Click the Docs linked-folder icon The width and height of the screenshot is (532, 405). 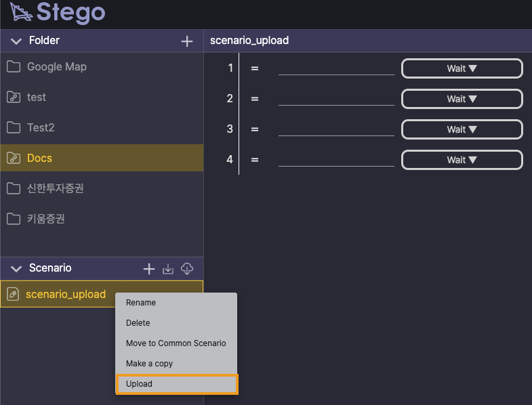[x=14, y=158]
